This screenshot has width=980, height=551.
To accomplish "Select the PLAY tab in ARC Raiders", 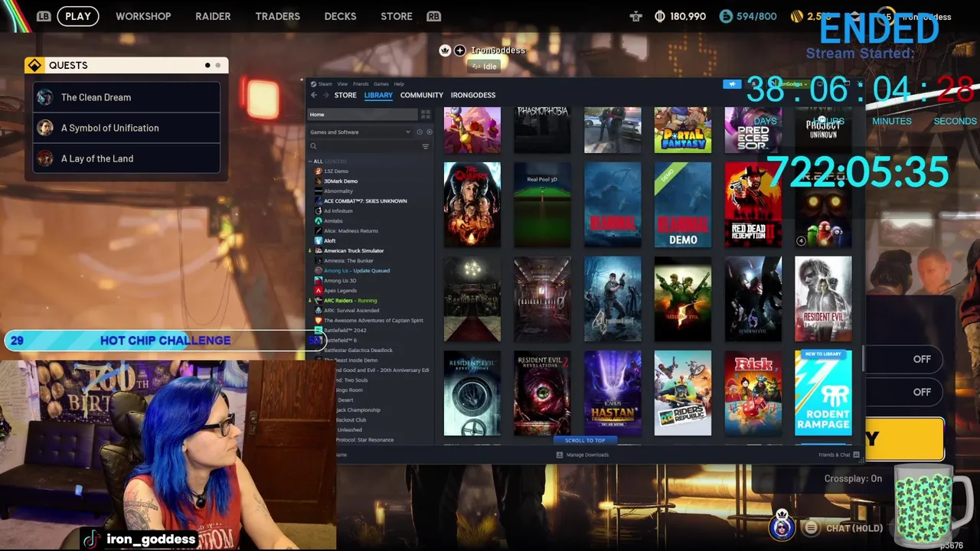I will (78, 16).
